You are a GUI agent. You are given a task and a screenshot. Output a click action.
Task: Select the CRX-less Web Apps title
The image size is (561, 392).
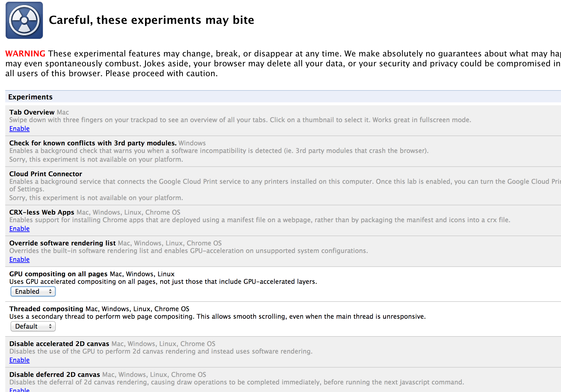(x=42, y=212)
